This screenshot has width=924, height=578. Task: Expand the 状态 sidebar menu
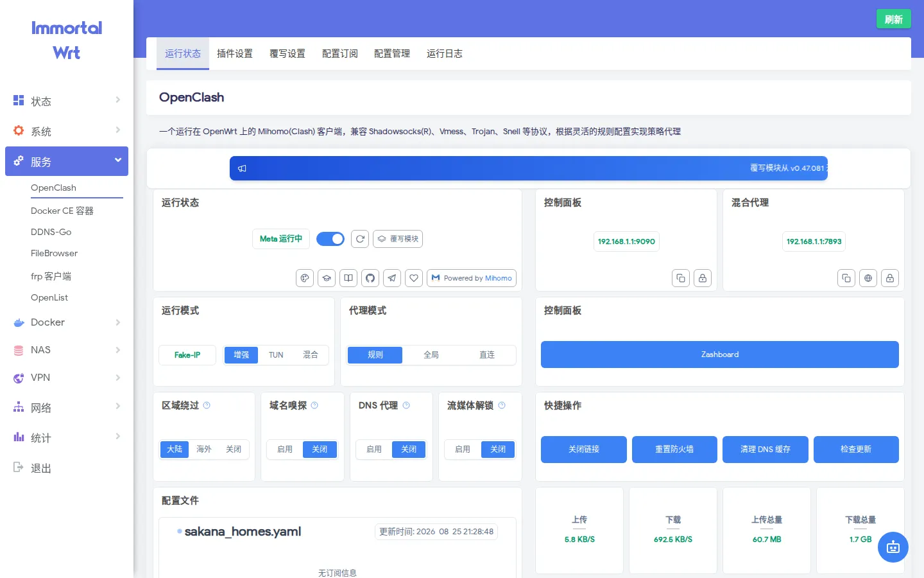click(x=67, y=101)
